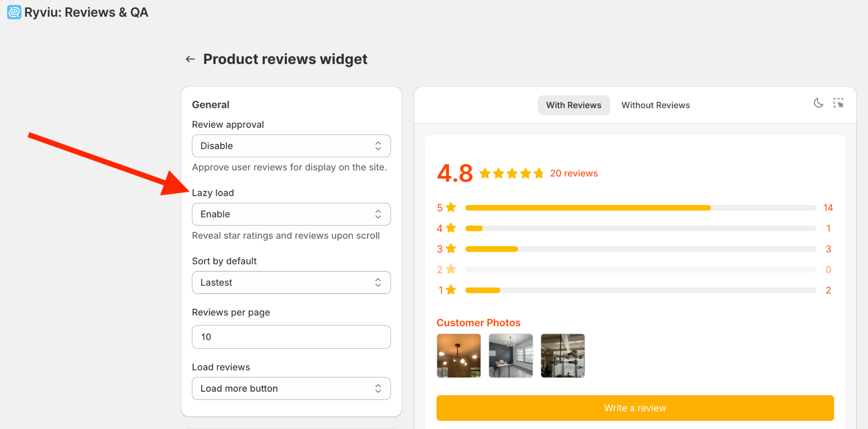Click the back arrow beside Product reviews widget
Viewport: 868px width, 429px height.
(190, 59)
